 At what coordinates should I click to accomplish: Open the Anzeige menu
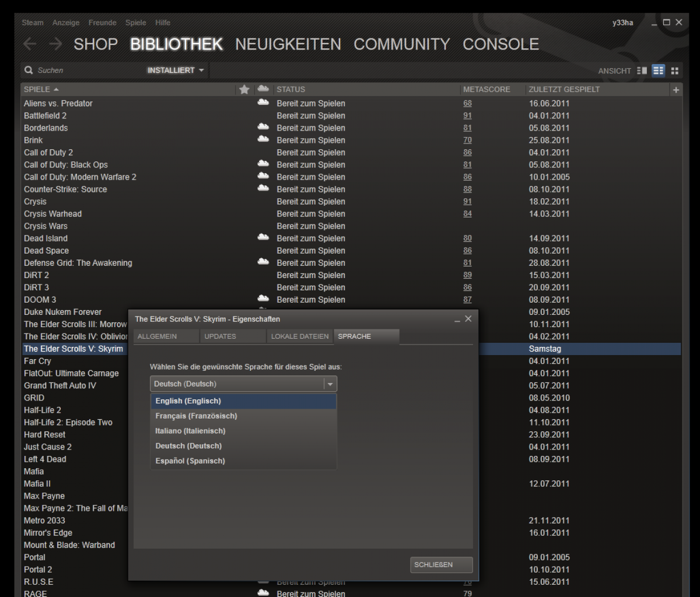click(66, 23)
